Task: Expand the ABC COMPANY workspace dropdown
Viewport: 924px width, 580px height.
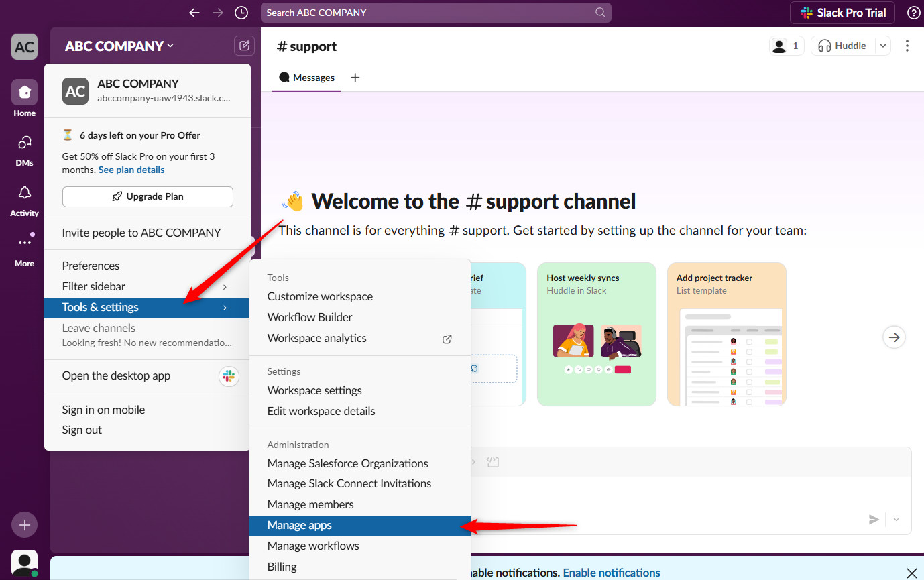Action: 119,46
